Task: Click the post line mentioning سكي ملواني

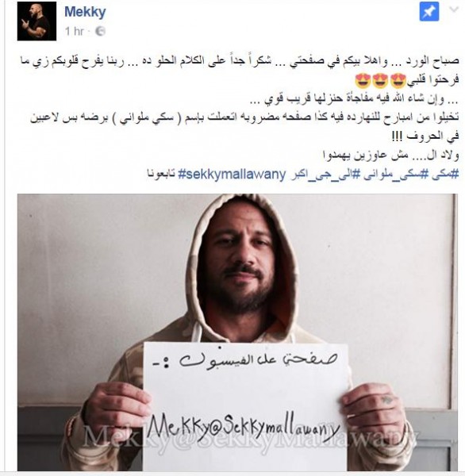Action: point(244,118)
